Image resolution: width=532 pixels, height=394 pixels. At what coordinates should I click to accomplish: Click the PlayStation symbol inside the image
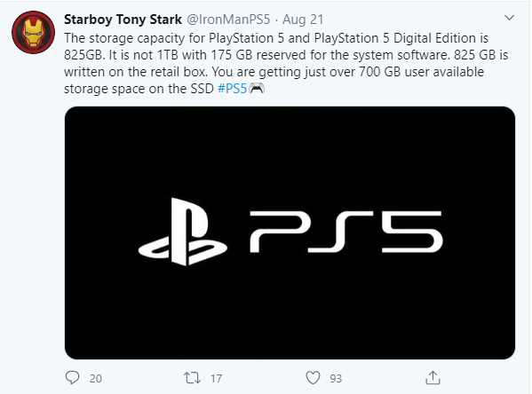(183, 232)
